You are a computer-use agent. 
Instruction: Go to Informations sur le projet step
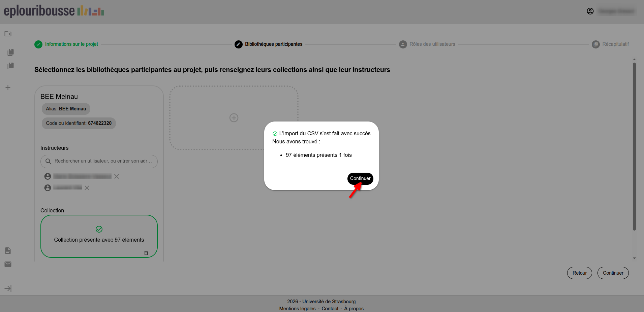(71, 44)
